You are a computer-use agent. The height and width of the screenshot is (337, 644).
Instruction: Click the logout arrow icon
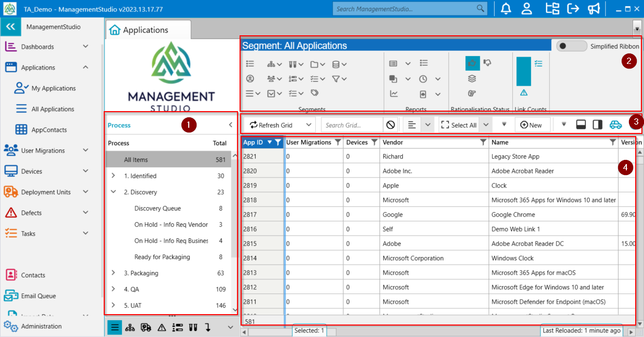click(573, 9)
